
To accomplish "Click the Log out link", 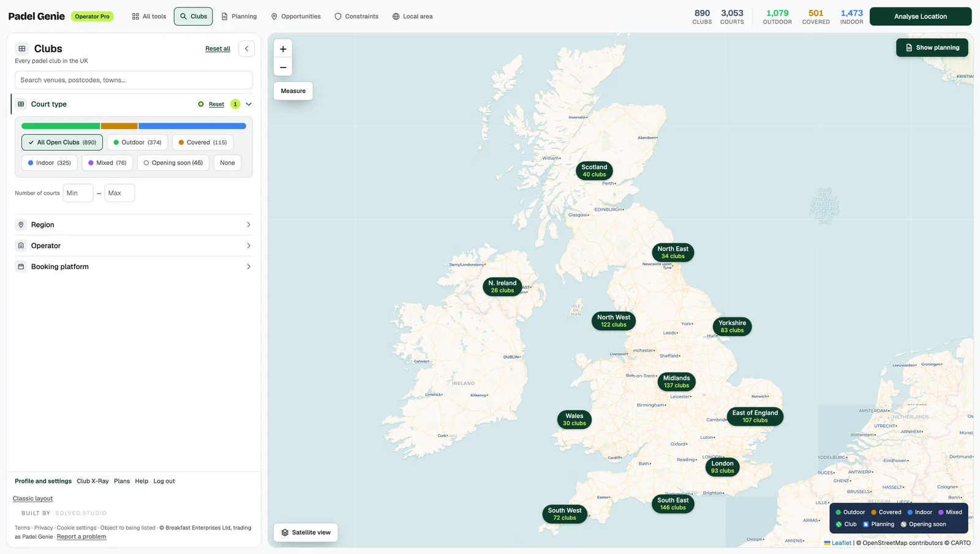I will click(164, 481).
